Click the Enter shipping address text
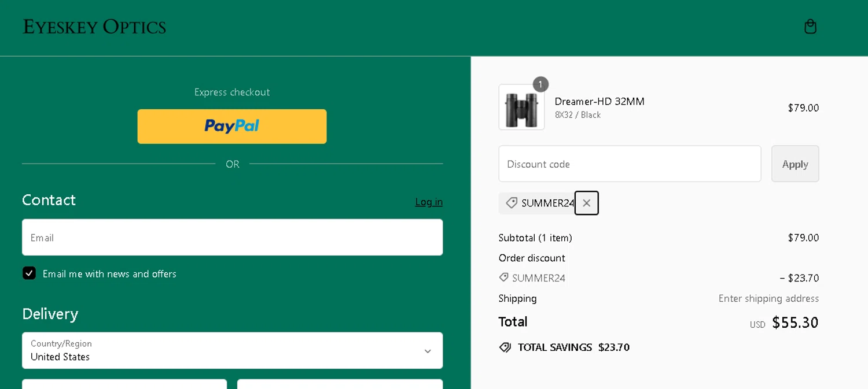Viewport: 868px width, 389px height. 768,298
